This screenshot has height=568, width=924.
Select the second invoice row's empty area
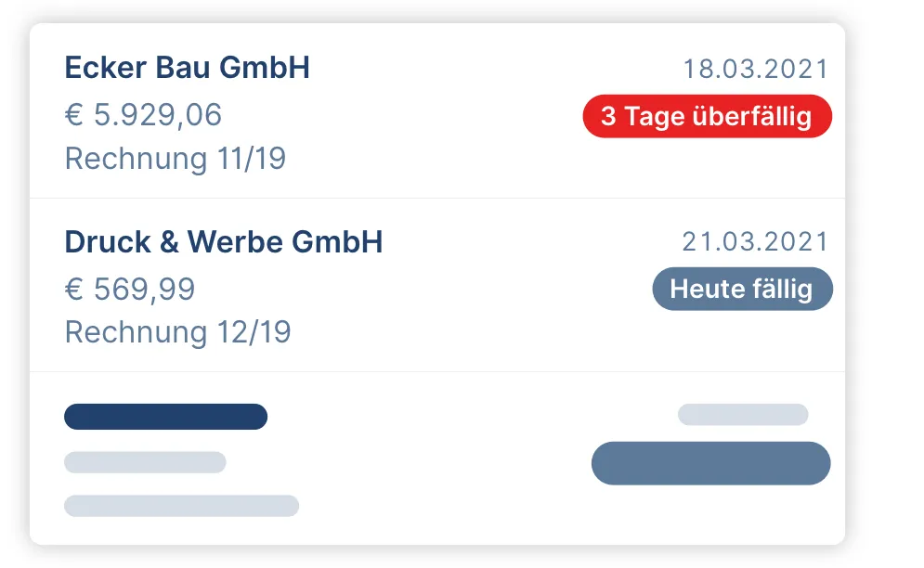[437, 285]
